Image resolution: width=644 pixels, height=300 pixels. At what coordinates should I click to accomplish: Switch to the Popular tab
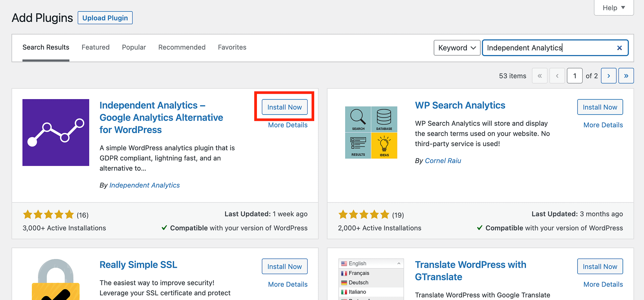(134, 47)
